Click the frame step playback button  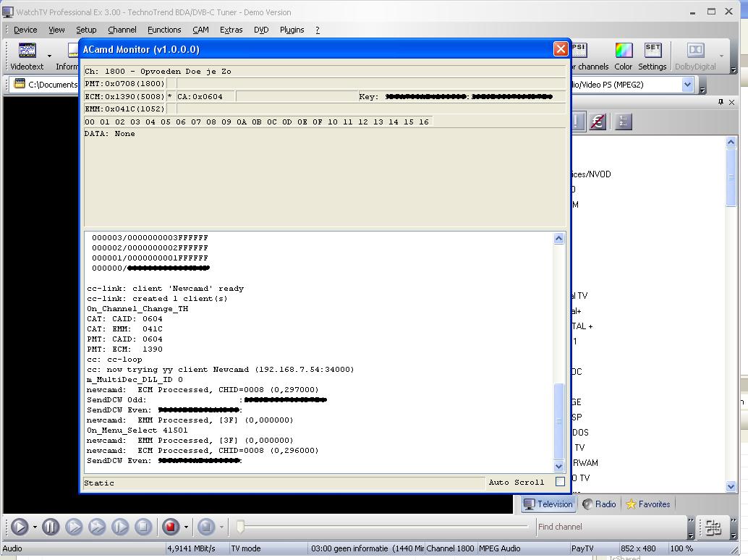120,527
